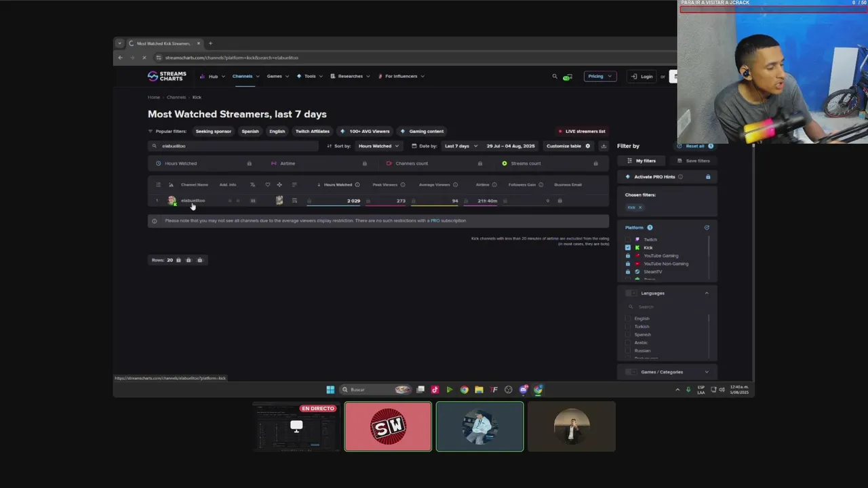Click the Customize table gear button

(568, 146)
